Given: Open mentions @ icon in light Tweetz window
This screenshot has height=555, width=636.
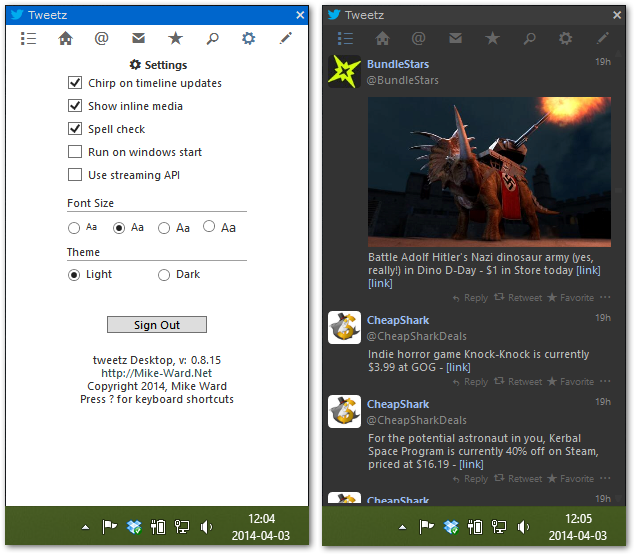Looking at the screenshot, I should [101, 39].
